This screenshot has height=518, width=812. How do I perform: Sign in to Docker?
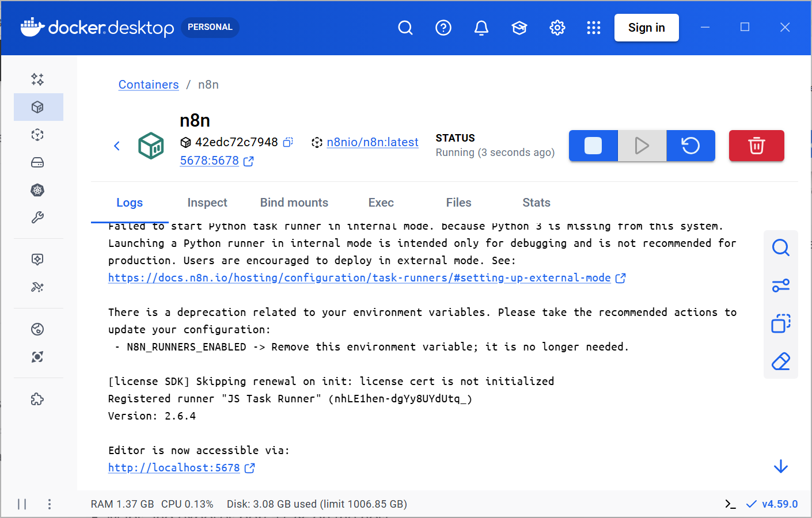(x=646, y=27)
